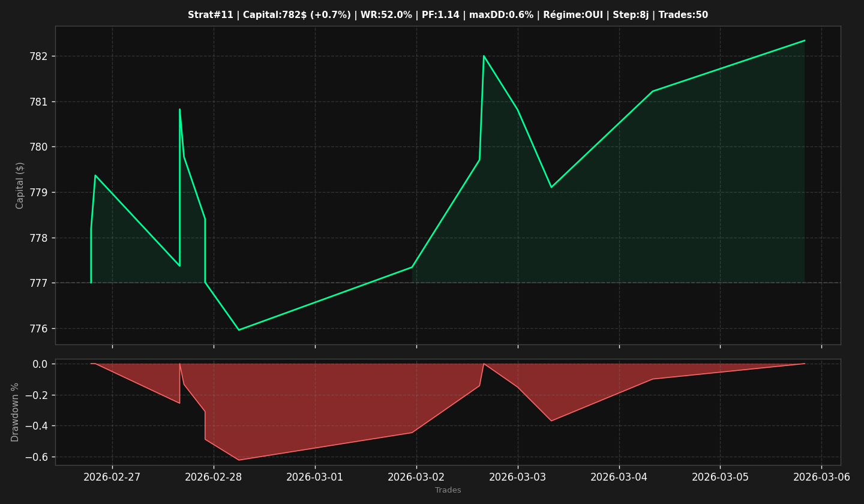
Task: Select the 782 capital axis tick label
Action: click(x=39, y=56)
